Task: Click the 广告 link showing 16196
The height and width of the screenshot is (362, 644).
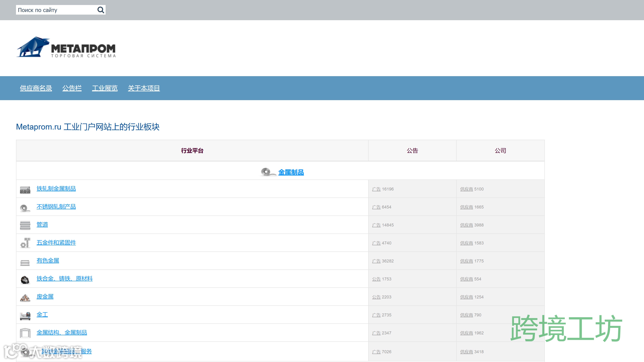Action: click(x=376, y=189)
